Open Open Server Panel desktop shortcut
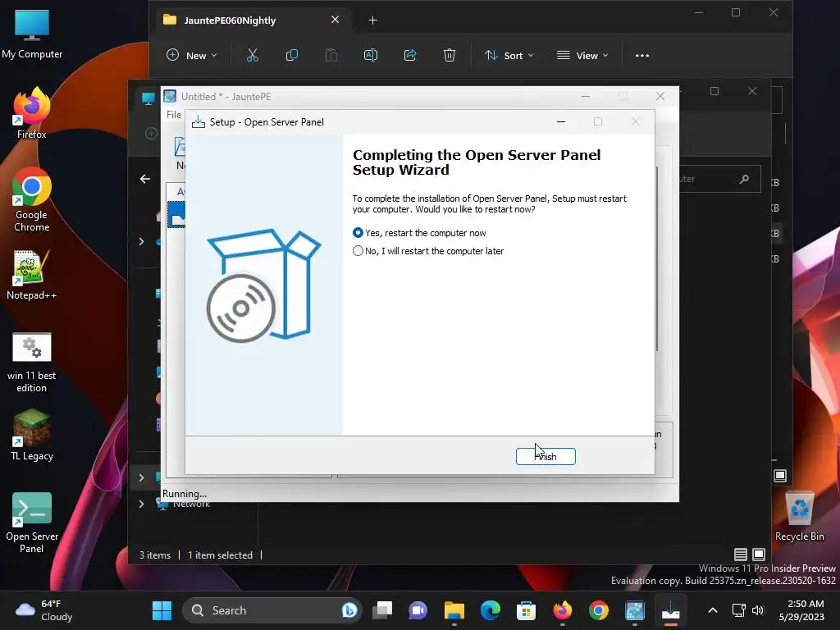This screenshot has height=630, width=840. [32, 523]
